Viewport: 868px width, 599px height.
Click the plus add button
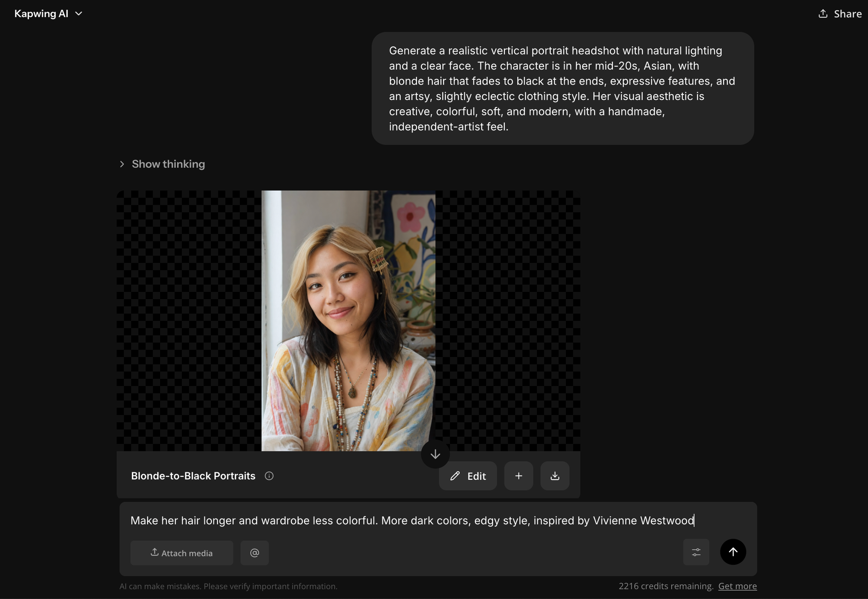pos(519,476)
